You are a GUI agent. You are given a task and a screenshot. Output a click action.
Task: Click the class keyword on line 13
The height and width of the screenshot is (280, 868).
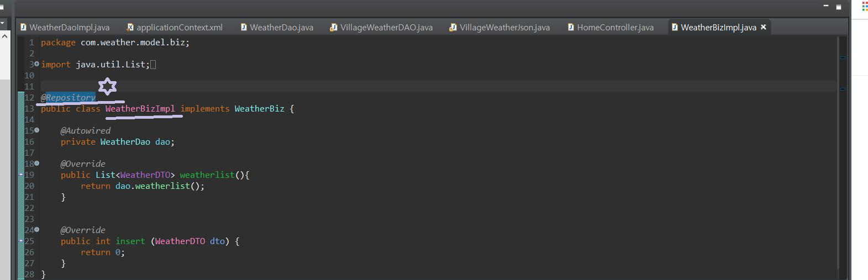point(88,109)
